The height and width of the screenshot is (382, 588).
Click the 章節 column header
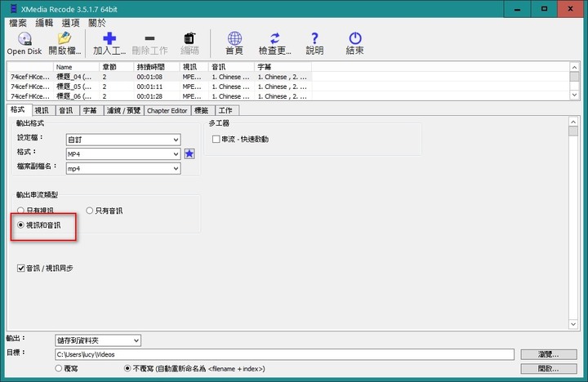point(116,67)
